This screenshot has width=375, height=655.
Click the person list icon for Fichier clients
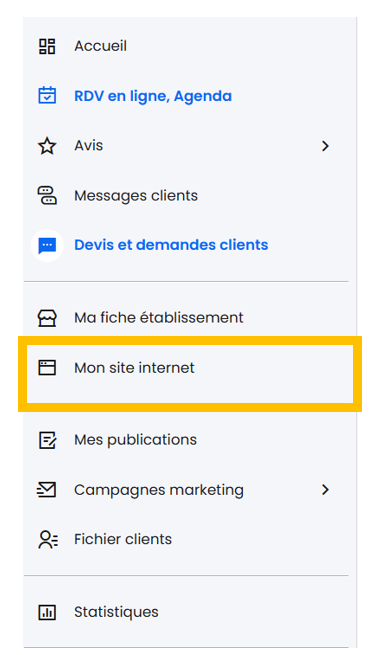(48, 539)
